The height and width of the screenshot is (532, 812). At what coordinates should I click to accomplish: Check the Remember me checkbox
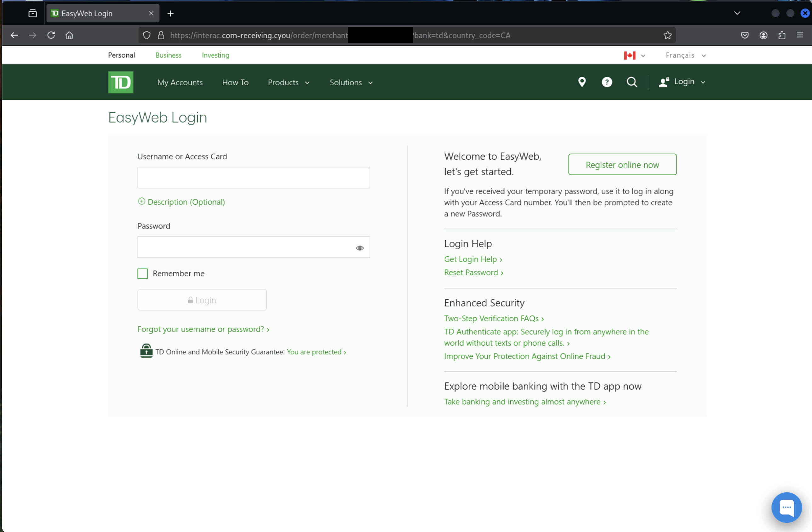pyautogui.click(x=143, y=274)
